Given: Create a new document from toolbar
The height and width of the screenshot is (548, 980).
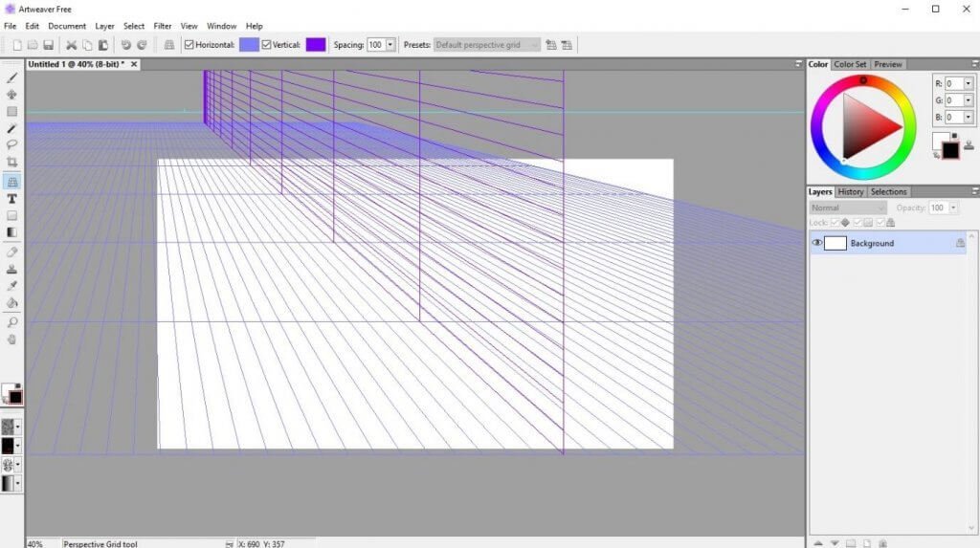Looking at the screenshot, I should pyautogui.click(x=17, y=45).
